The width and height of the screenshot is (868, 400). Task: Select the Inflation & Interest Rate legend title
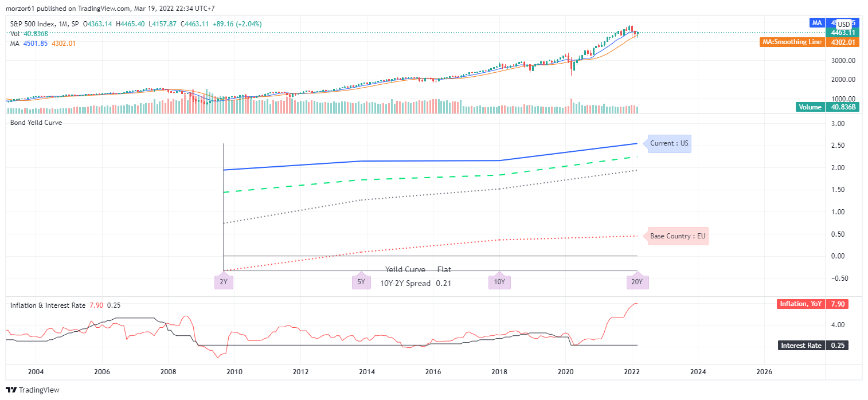[x=48, y=305]
